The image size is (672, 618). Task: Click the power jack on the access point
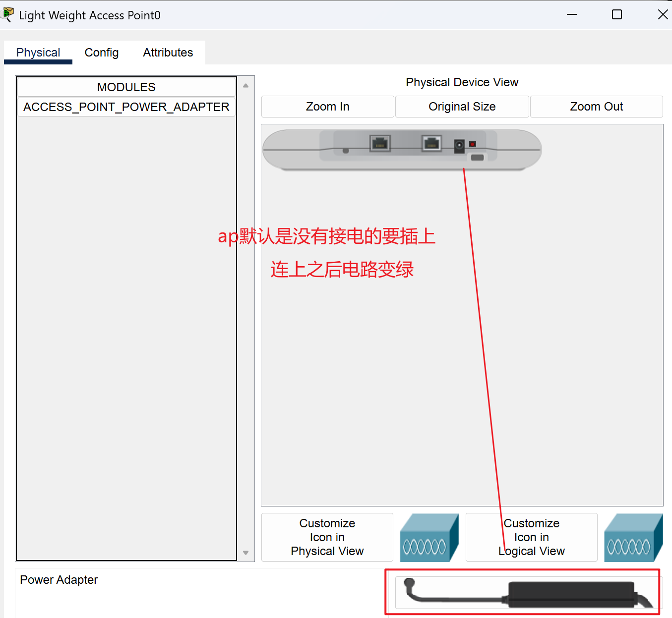point(460,146)
